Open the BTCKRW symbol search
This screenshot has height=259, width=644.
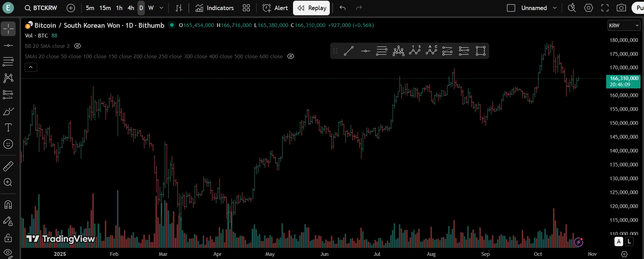click(41, 8)
